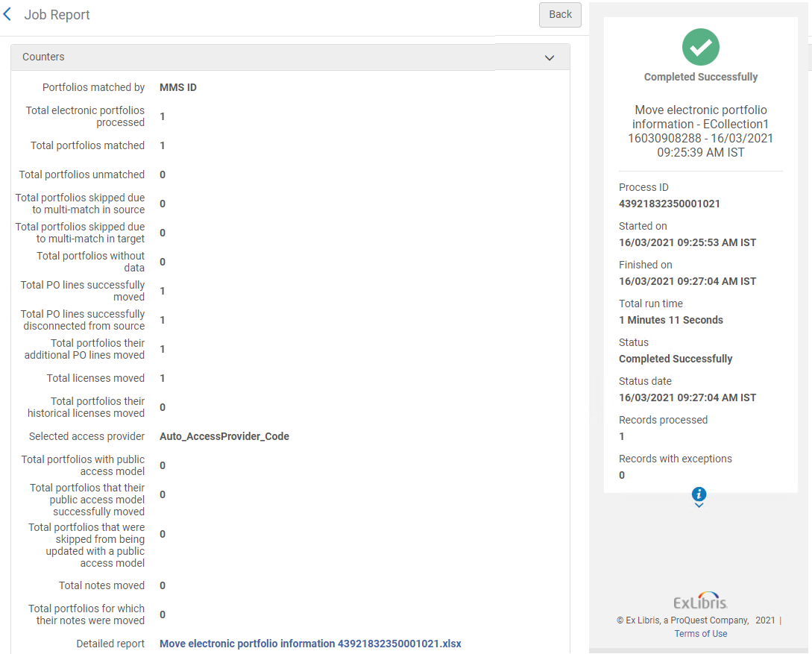Click the Completed Successfully heading under the checkmark
The image size is (812, 654).
coord(701,77)
